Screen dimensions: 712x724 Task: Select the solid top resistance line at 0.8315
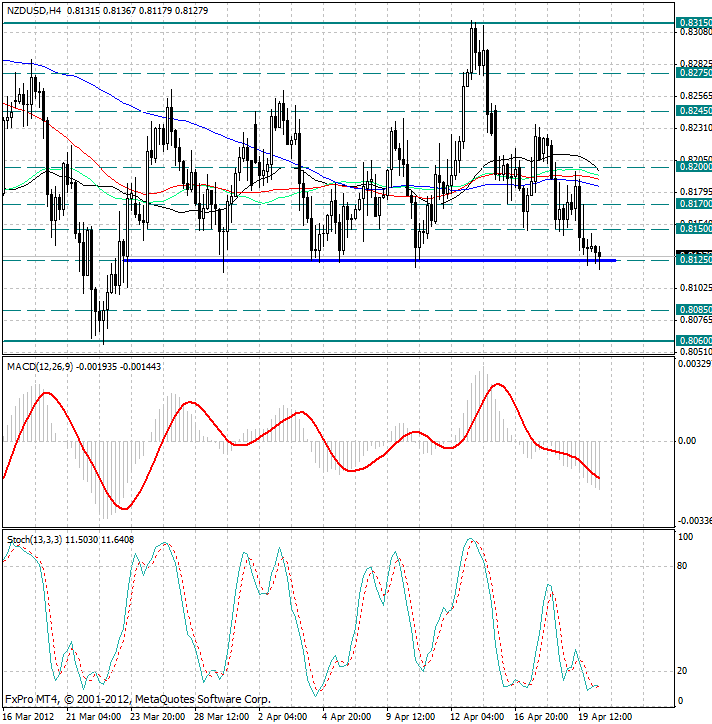click(x=338, y=23)
